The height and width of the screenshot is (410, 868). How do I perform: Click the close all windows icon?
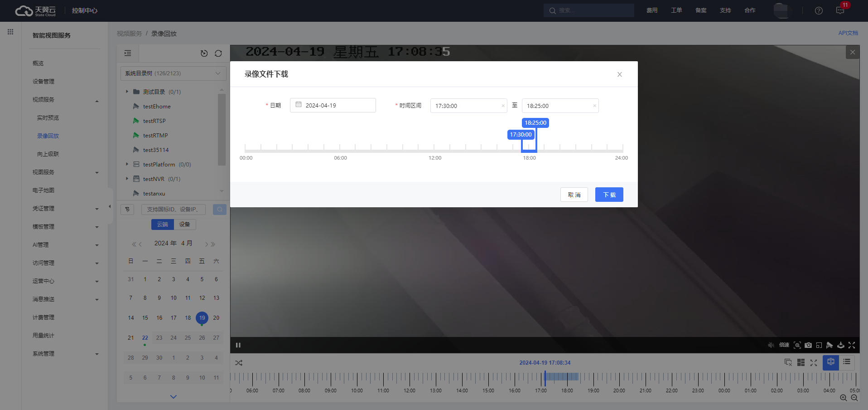point(788,363)
